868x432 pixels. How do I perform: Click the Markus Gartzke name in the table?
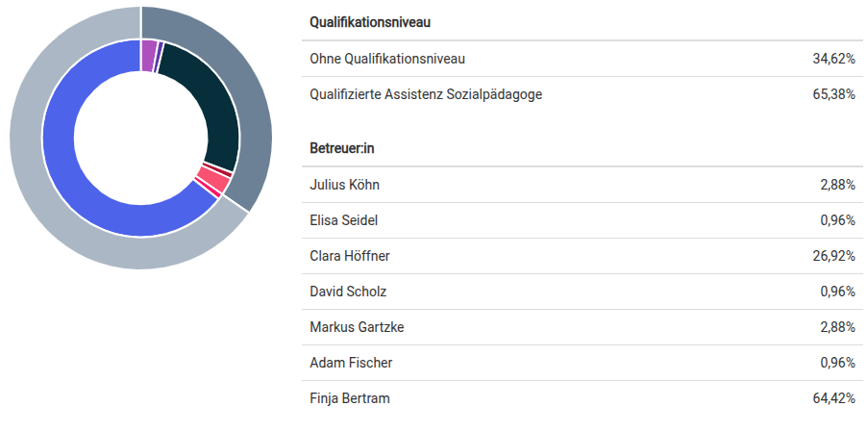[x=357, y=327]
